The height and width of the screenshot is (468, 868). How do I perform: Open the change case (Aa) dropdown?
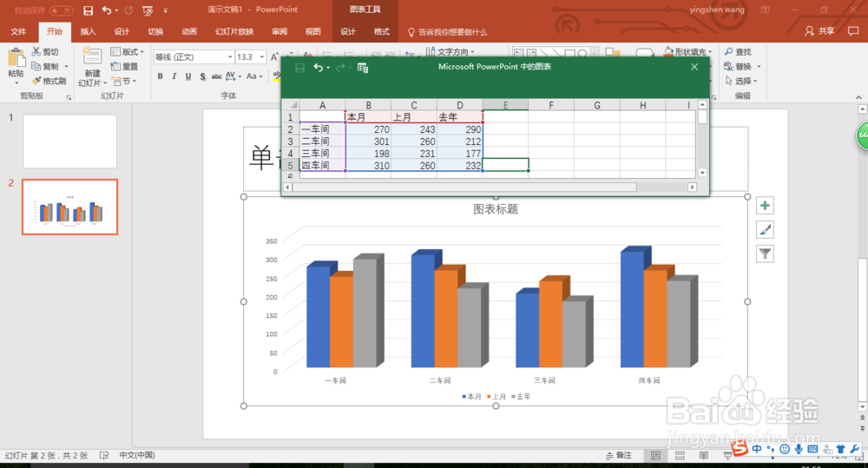[x=254, y=76]
